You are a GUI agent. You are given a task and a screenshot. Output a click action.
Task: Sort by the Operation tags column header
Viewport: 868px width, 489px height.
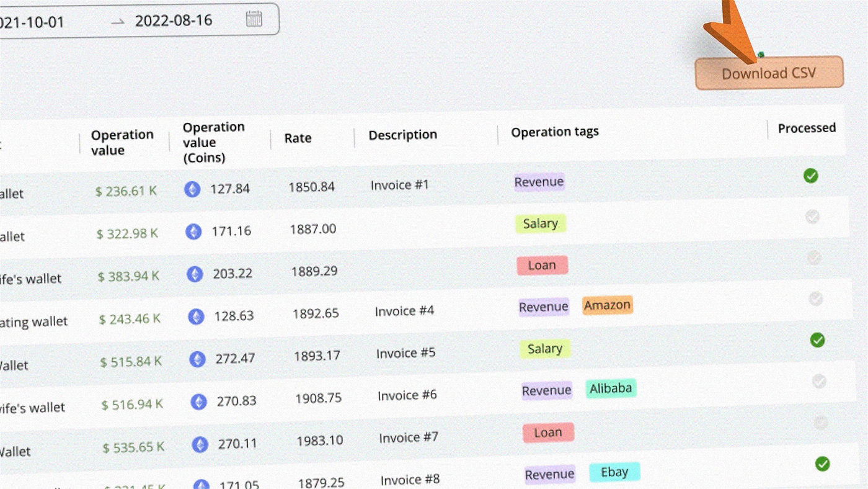point(555,132)
